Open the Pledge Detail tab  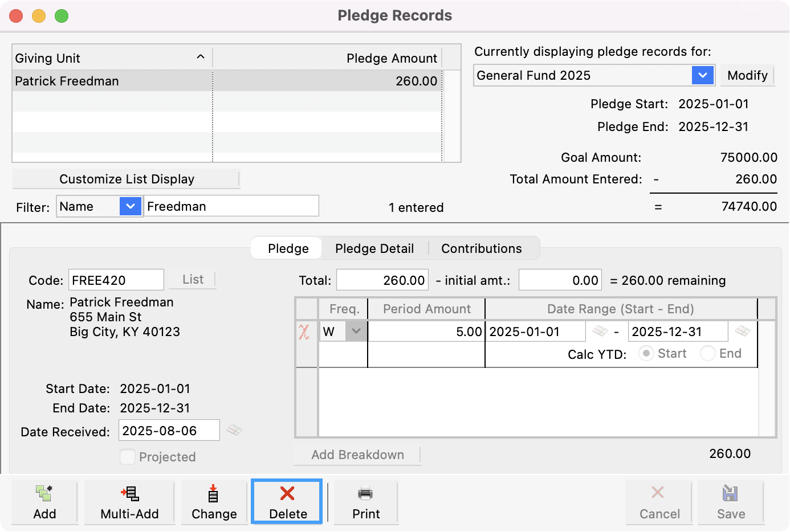point(374,248)
